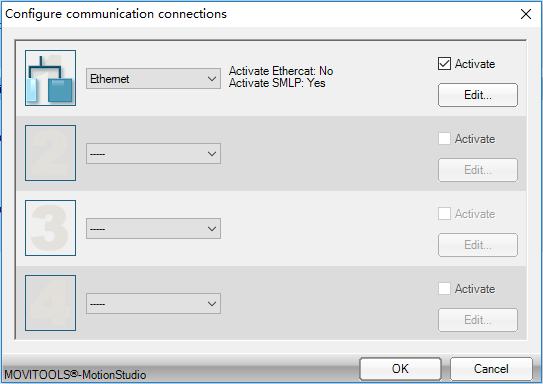Click the Edit button for connection 3
Viewport: 543px width, 384px height.
click(x=478, y=245)
